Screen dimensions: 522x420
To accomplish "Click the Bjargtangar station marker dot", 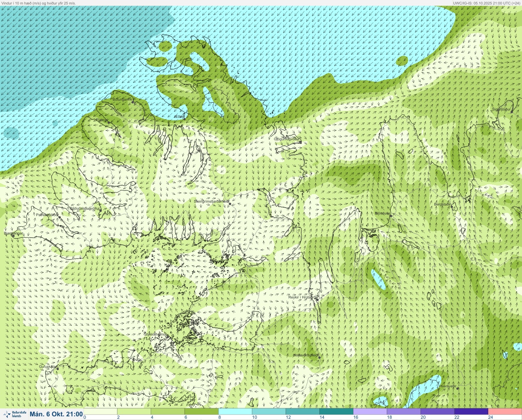I will (x=13, y=236).
